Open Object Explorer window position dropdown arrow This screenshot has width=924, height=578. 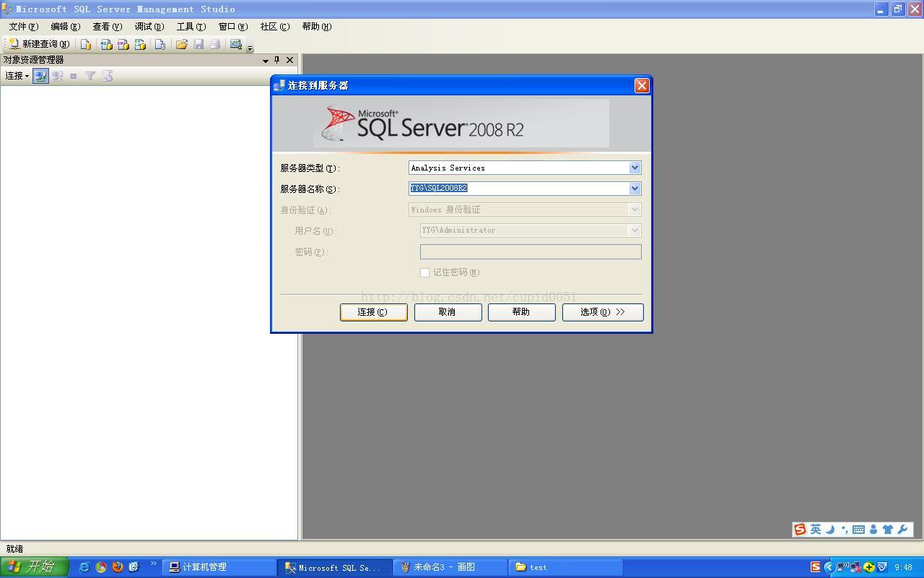click(266, 61)
